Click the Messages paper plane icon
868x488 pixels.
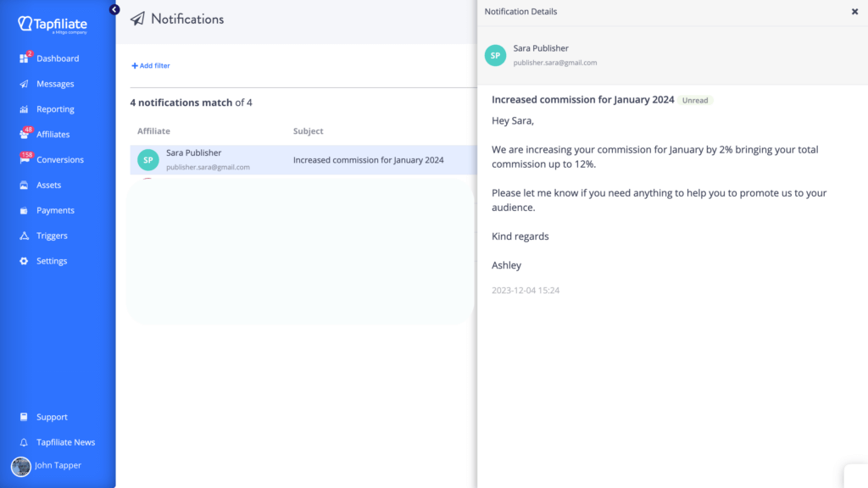(x=25, y=84)
